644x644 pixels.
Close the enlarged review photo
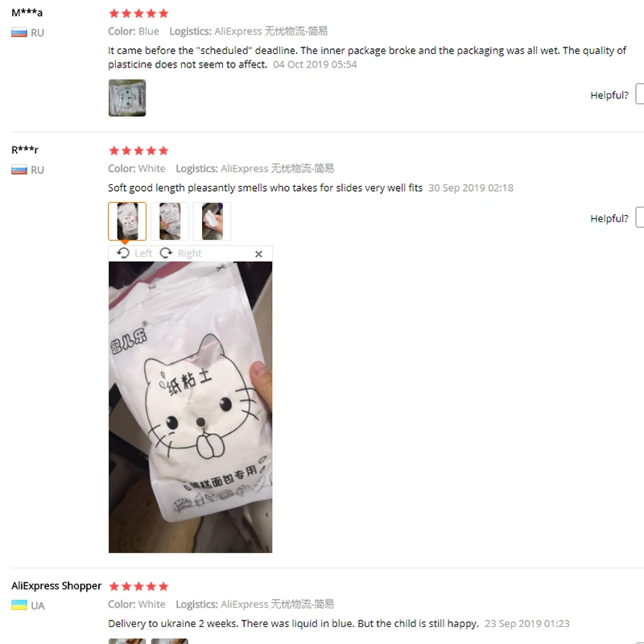258,254
